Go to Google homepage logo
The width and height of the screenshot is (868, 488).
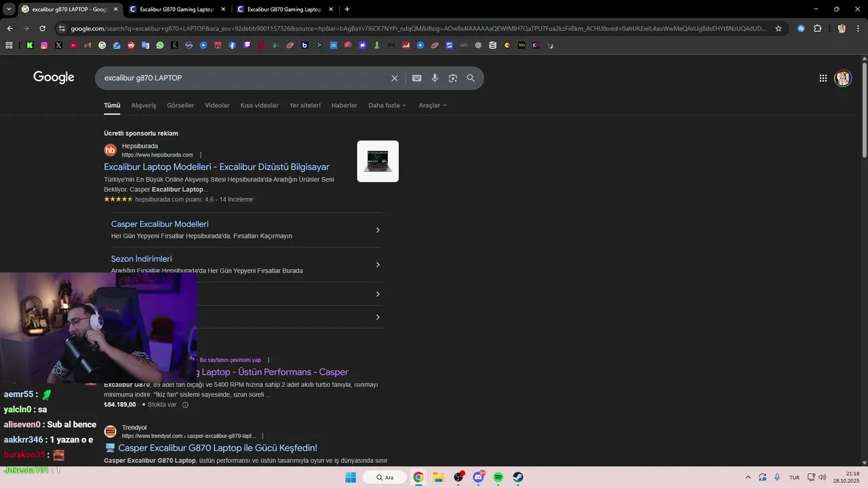[54, 77]
